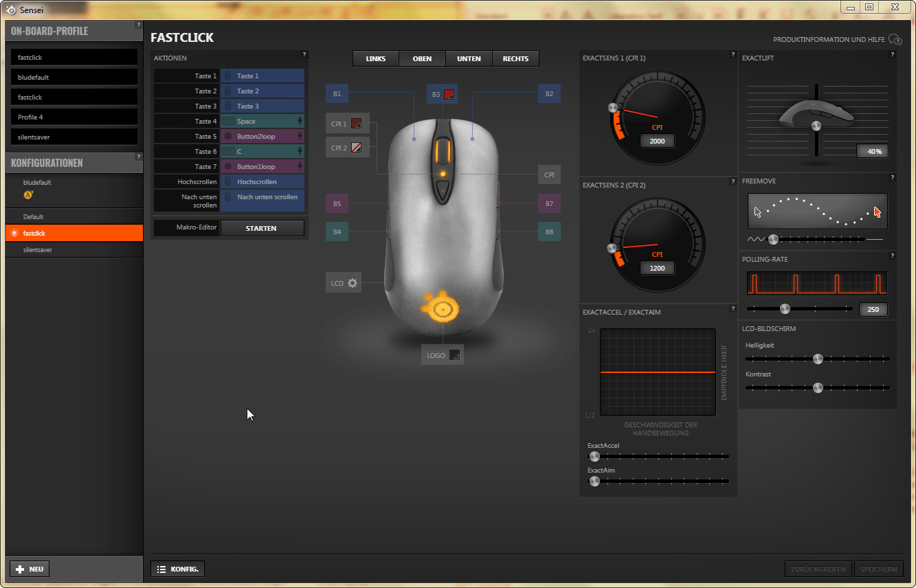Click the CPI 2 LED color swatch
Viewport: 916px width, 588px height.
[x=357, y=148]
